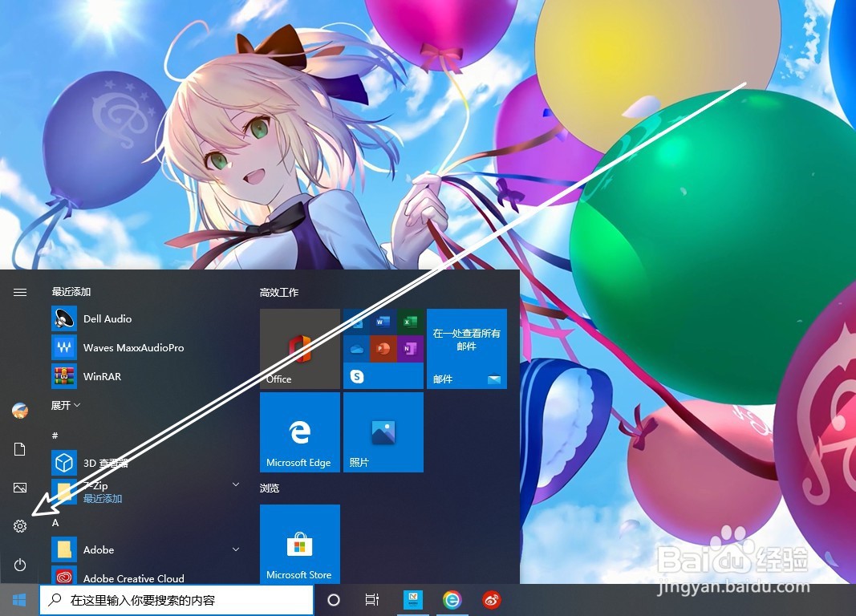Open Microsoft Store tile
The height and width of the screenshot is (616, 856).
click(300, 544)
